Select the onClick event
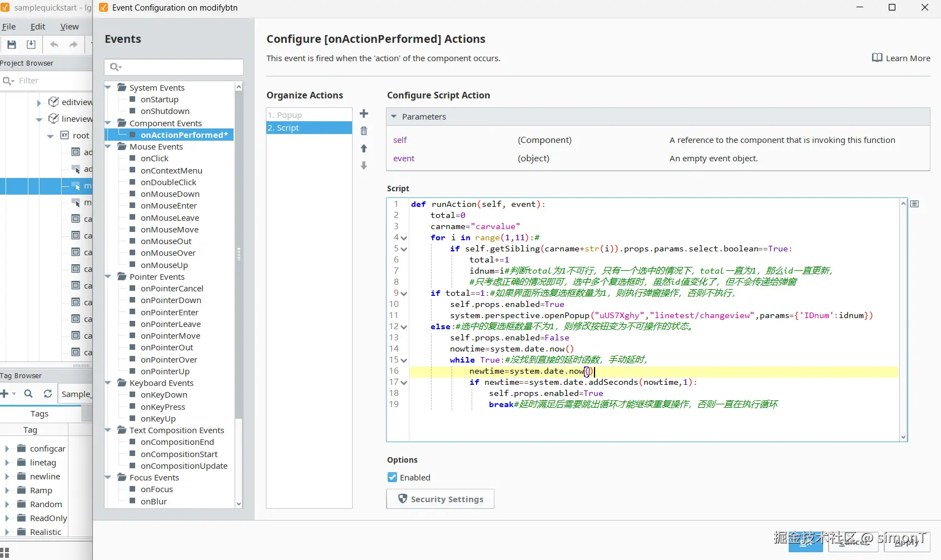 (154, 158)
